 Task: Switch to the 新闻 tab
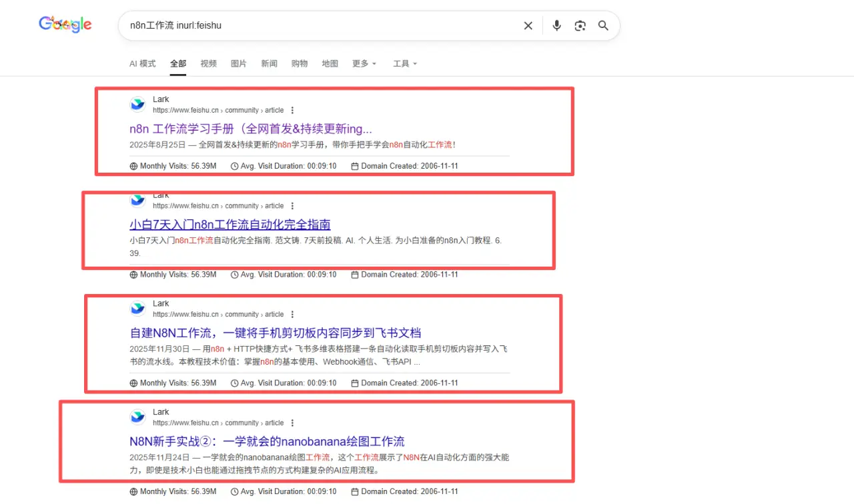pos(270,64)
